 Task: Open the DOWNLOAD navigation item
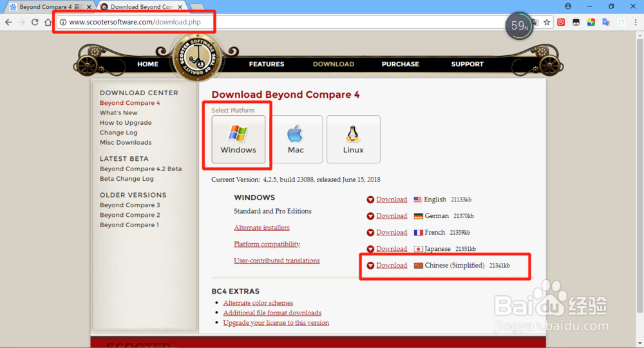coord(334,64)
